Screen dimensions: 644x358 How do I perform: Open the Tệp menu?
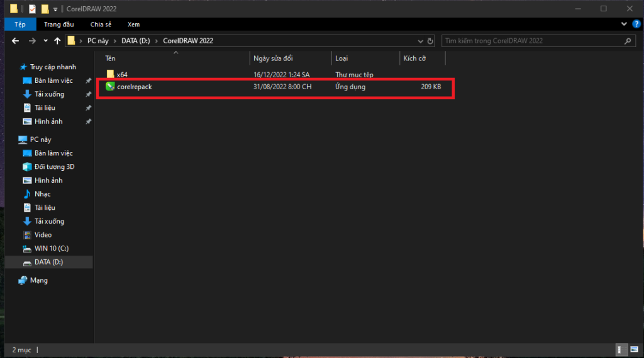21,24
